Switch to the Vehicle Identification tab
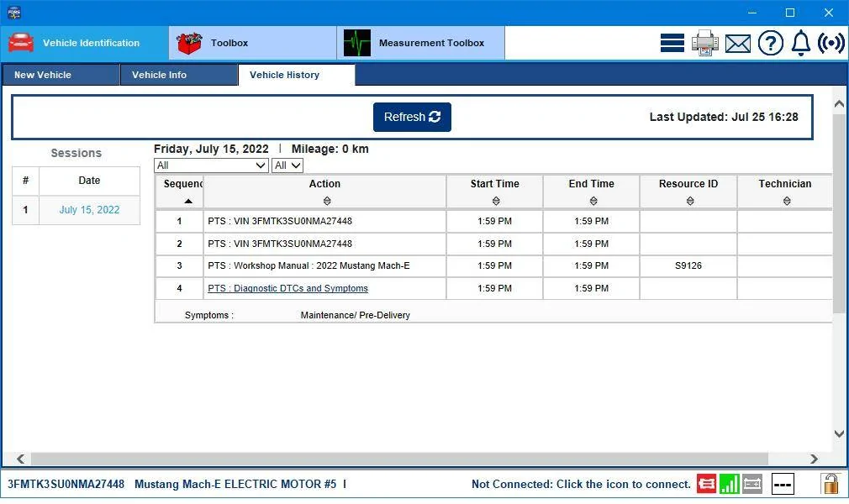The image size is (849, 504). 84,43
